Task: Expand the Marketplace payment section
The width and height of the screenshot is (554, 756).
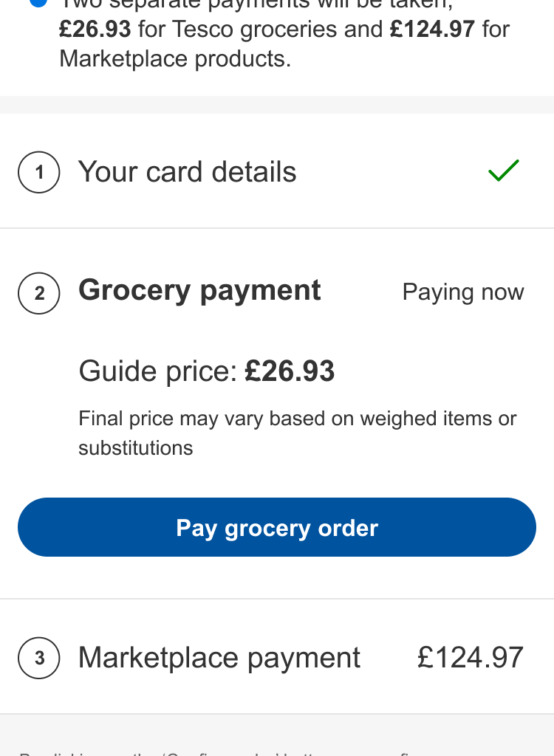Action: pyautogui.click(x=219, y=658)
